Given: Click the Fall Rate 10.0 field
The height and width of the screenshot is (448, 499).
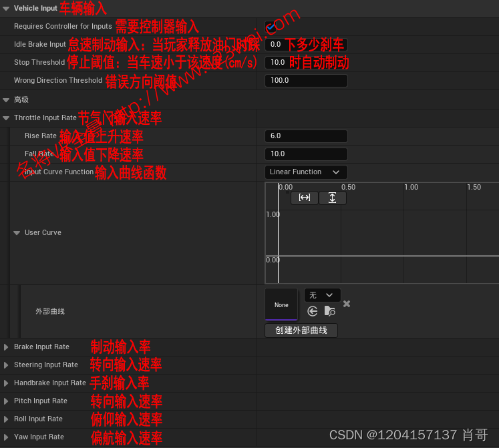Looking at the screenshot, I should tap(306, 154).
